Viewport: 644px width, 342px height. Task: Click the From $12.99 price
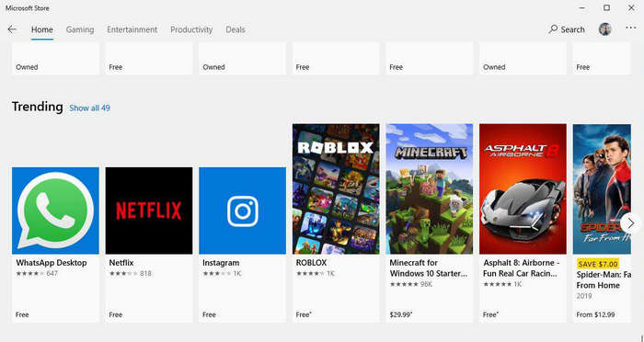(x=595, y=315)
